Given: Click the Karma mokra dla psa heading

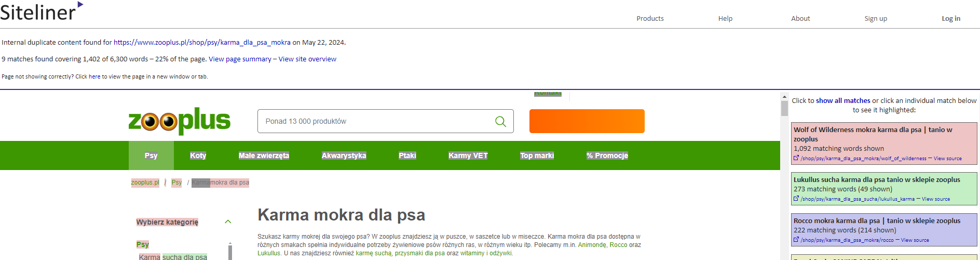Looking at the screenshot, I should click(341, 215).
